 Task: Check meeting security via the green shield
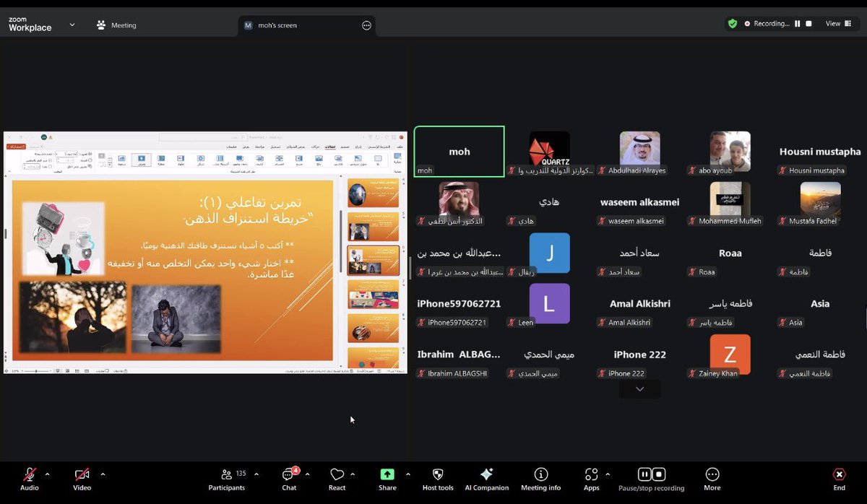(x=732, y=23)
